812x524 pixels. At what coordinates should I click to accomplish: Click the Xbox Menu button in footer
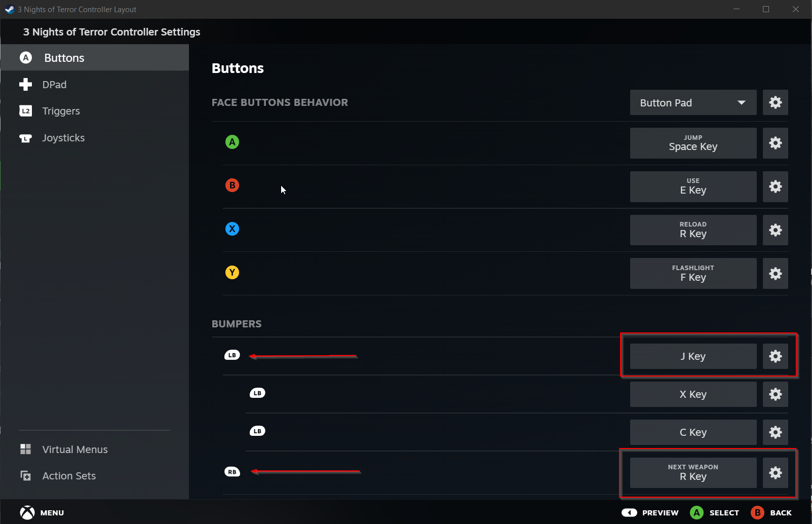pos(28,513)
